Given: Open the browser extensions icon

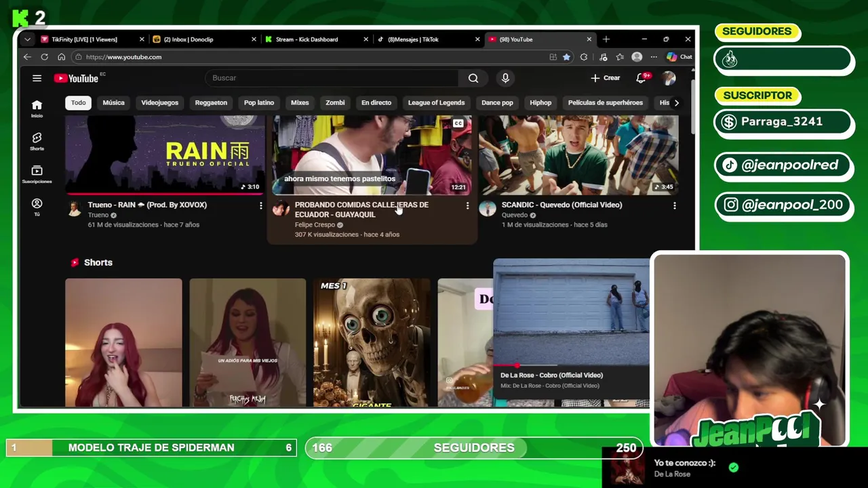Looking at the screenshot, I should (584, 57).
